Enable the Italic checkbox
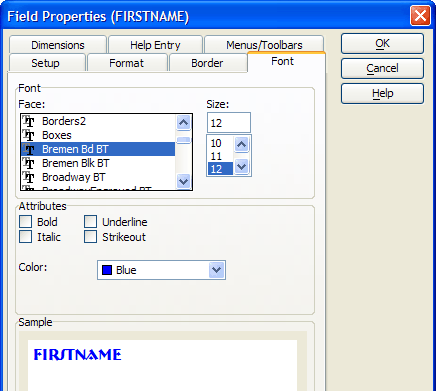Screen dimensions: 436x391 pos(25,237)
